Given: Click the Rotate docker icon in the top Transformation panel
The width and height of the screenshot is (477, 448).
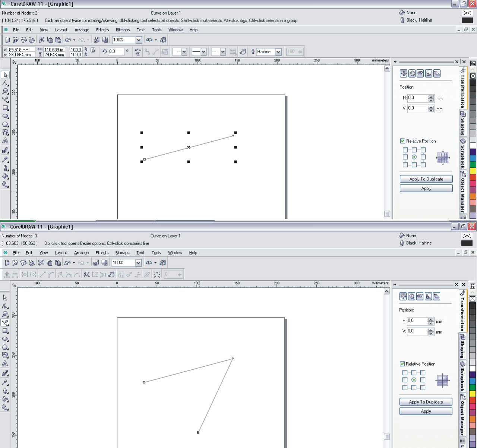Looking at the screenshot, I should pos(412,73).
